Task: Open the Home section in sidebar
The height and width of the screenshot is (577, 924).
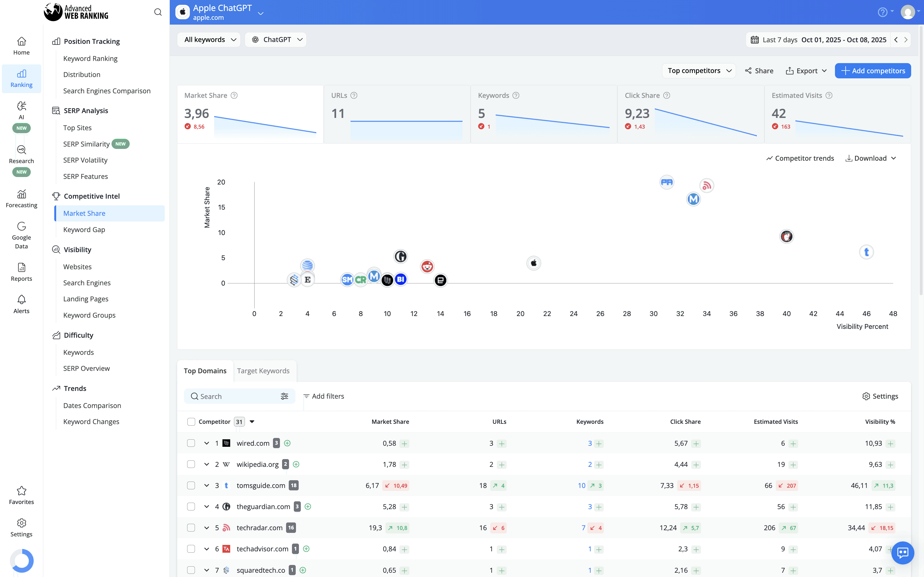Action: (x=21, y=46)
